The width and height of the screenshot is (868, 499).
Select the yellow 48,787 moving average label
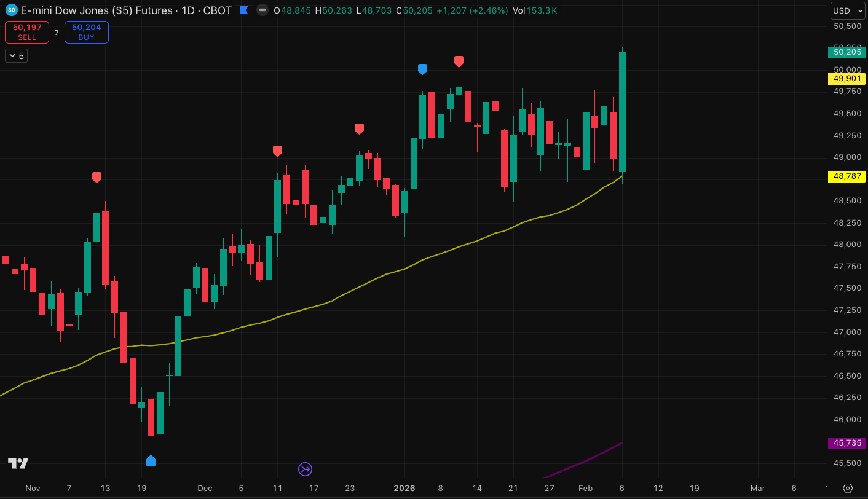[846, 176]
